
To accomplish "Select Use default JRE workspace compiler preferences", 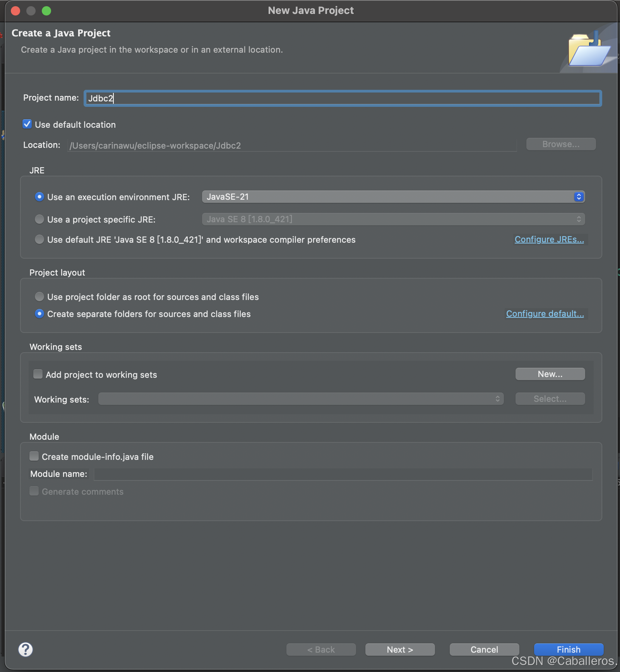I will pyautogui.click(x=39, y=239).
